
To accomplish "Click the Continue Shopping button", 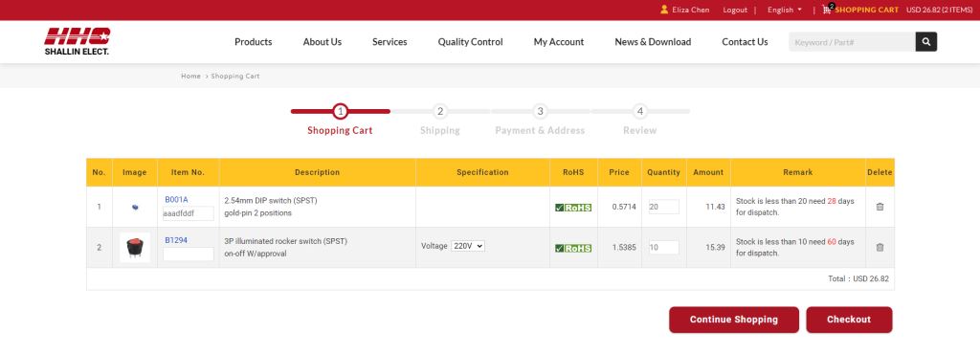I will (734, 320).
